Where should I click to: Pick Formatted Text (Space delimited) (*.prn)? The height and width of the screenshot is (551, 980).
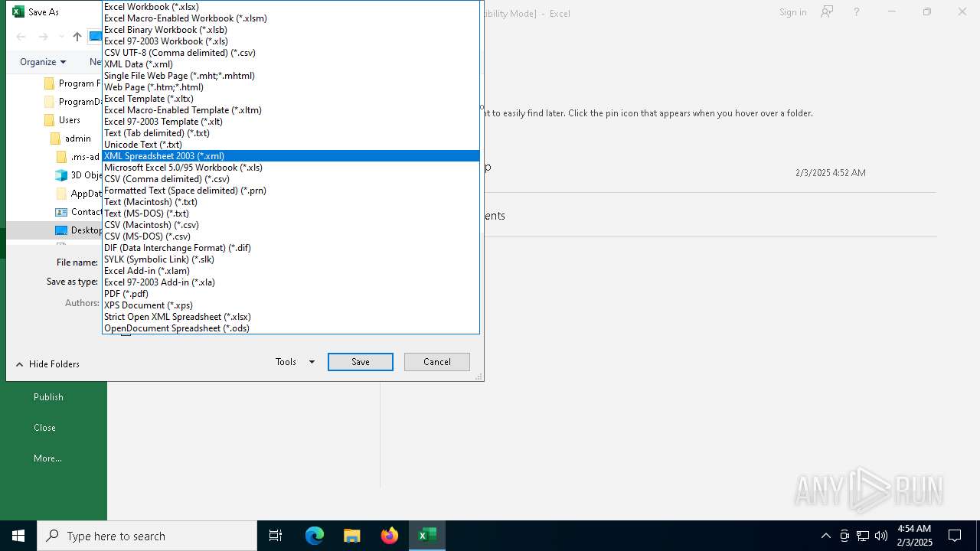291,191
